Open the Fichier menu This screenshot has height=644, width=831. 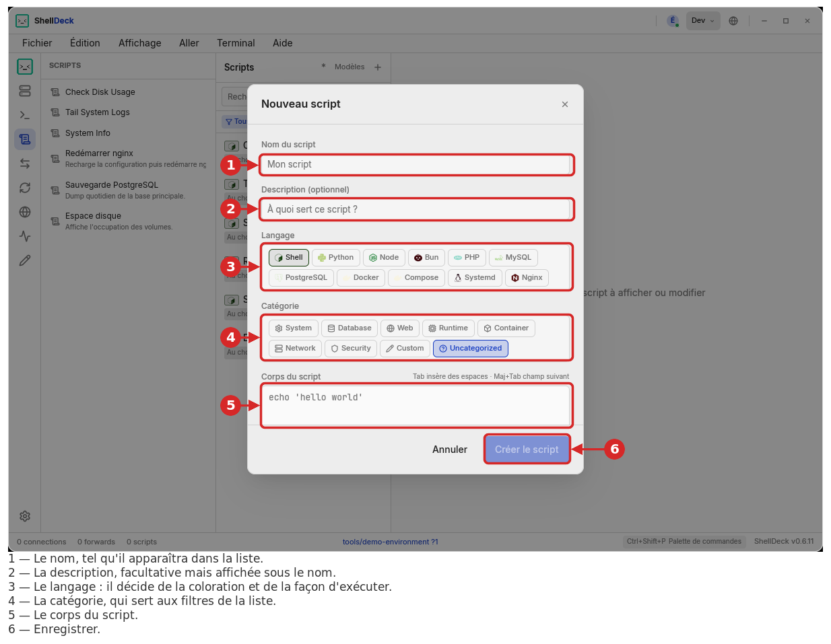pos(37,43)
